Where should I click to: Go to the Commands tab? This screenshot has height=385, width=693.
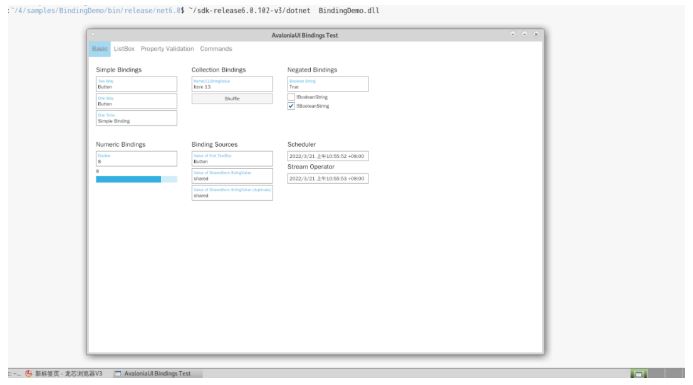[216, 49]
